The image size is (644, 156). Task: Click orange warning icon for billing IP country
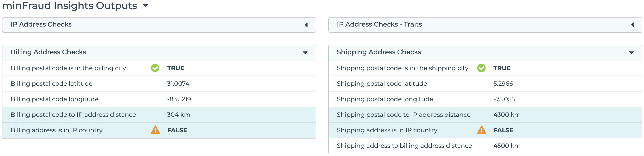click(155, 130)
